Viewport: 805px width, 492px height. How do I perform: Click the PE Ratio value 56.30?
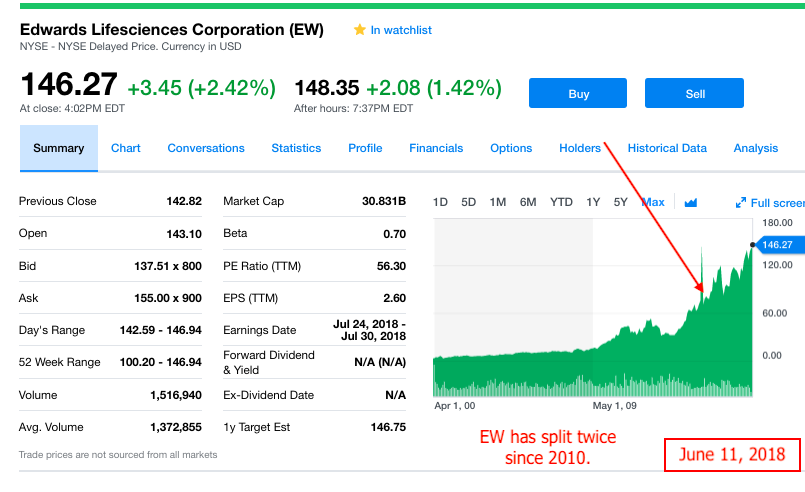(391, 266)
